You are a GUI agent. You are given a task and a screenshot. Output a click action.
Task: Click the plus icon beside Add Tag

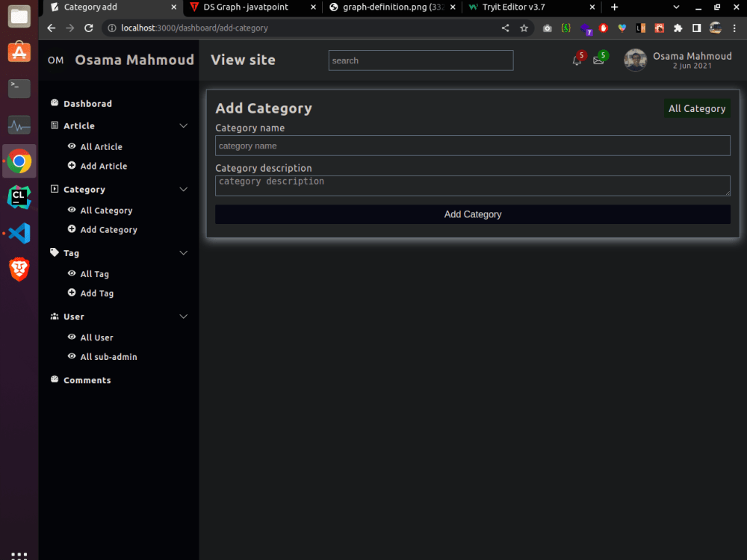[x=72, y=293]
